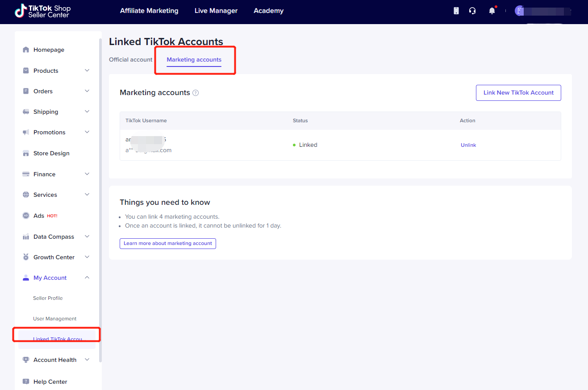This screenshot has height=390, width=588.
Task: Collapse the My Account section
Action: tap(87, 278)
